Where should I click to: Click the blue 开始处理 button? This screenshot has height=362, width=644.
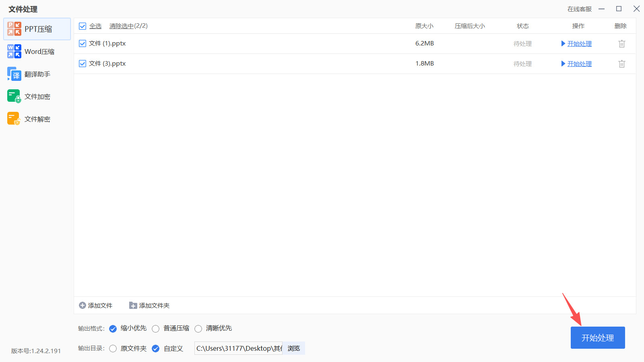click(598, 337)
